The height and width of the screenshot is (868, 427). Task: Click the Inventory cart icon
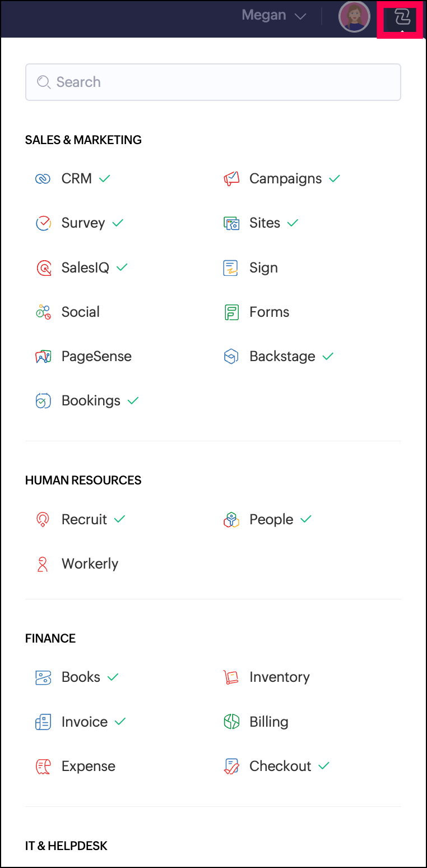pyautogui.click(x=231, y=677)
